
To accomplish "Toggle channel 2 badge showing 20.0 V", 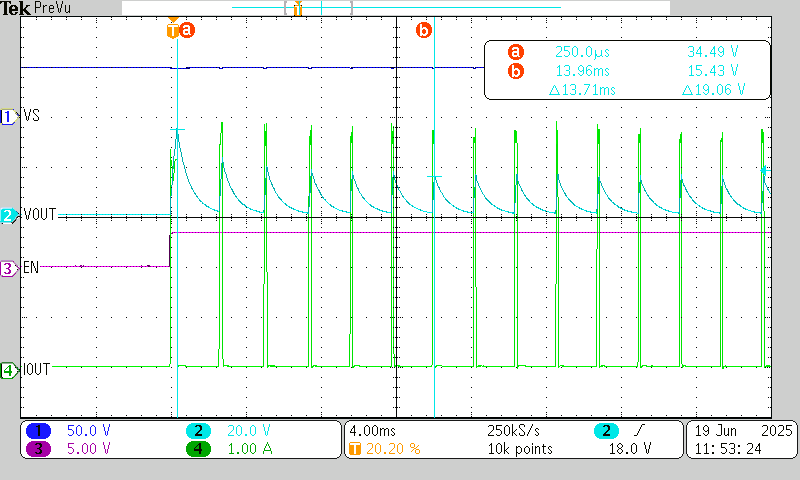I will click(x=200, y=430).
